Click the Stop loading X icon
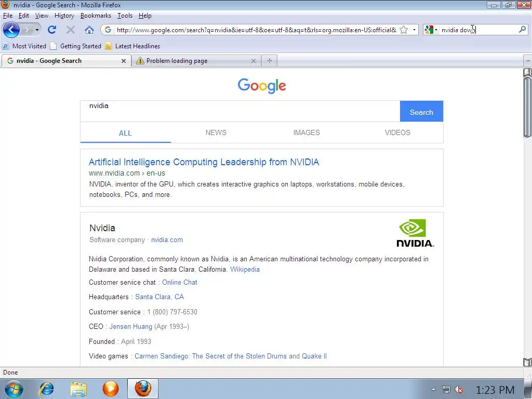Screen dimensions: 532x399 tap(71, 30)
